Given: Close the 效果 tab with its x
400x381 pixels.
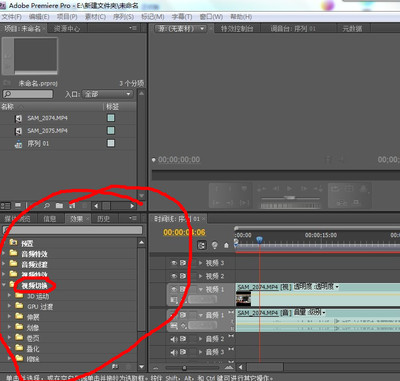Looking at the screenshot, I should [x=87, y=219].
